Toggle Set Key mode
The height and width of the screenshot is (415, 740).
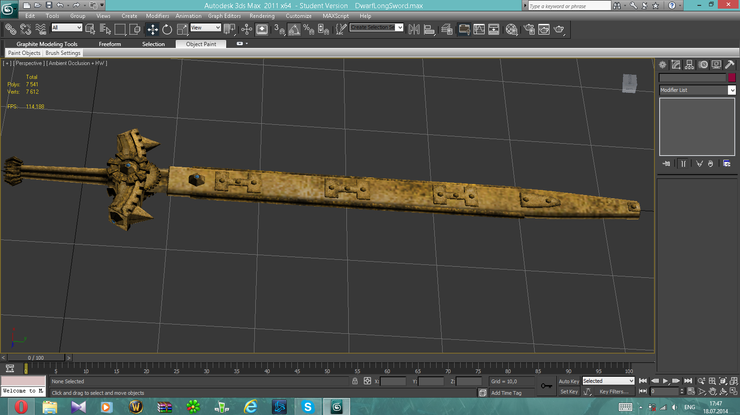568,392
